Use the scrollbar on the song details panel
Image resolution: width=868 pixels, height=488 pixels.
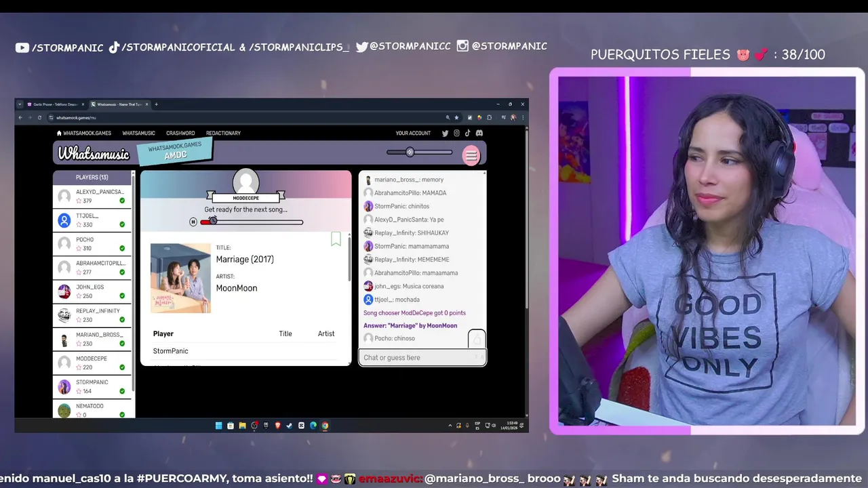click(x=350, y=258)
